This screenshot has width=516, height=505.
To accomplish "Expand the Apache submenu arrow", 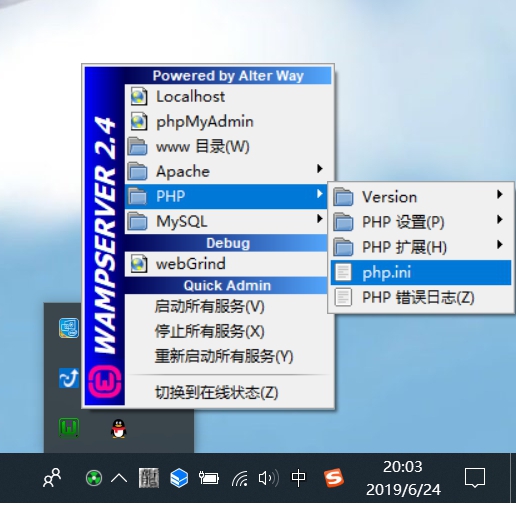I will [x=320, y=169].
